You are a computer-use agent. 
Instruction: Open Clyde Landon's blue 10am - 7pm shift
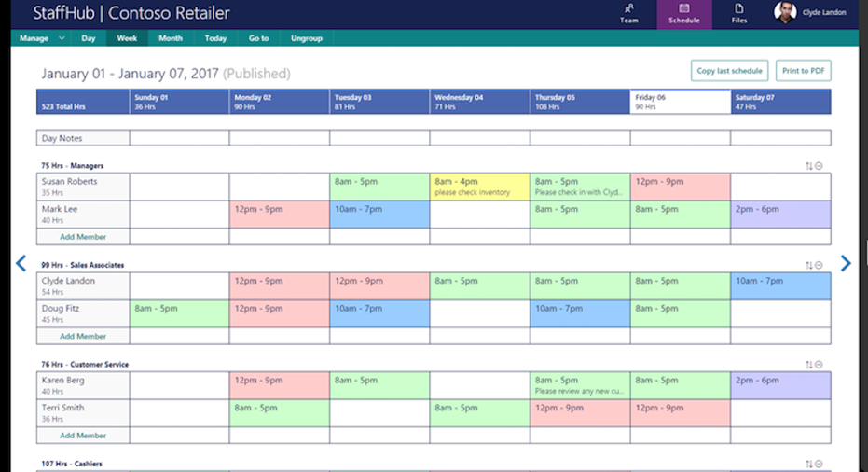[x=780, y=285]
